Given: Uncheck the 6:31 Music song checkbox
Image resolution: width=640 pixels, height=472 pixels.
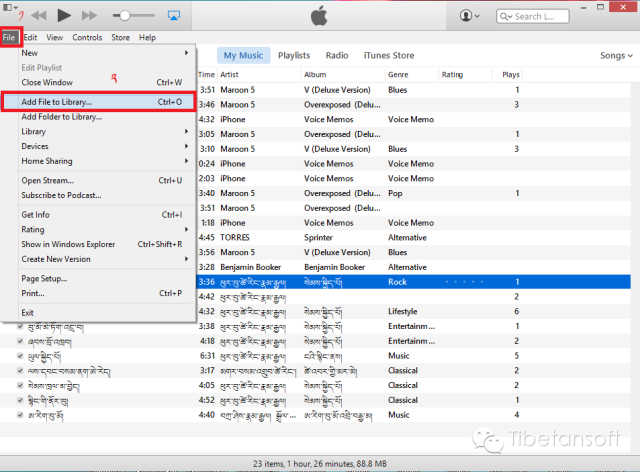Looking at the screenshot, I should click(x=20, y=356).
